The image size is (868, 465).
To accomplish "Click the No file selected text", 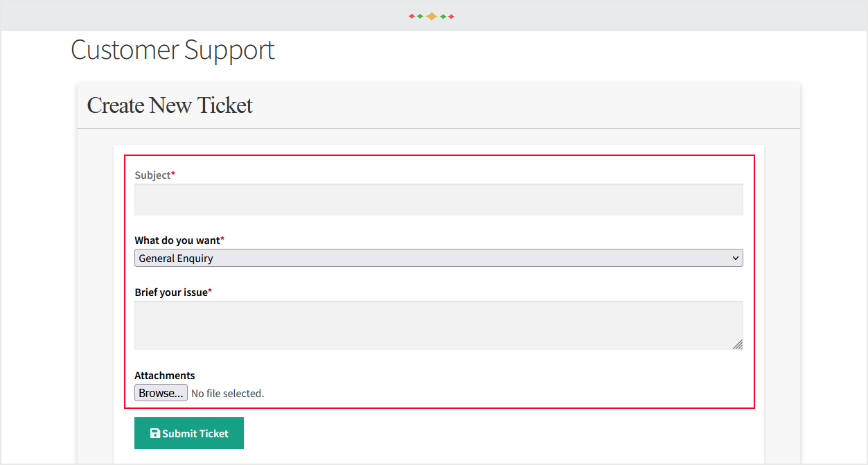I will click(x=227, y=393).
